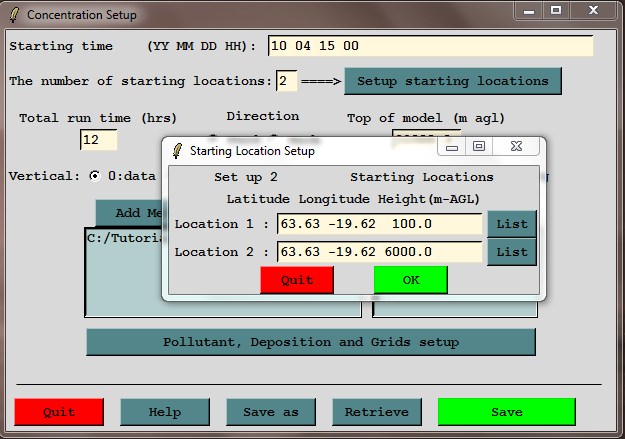This screenshot has width=625, height=439.
Task: Maximize the Starting Location Setup dialog
Action: pos(479,147)
